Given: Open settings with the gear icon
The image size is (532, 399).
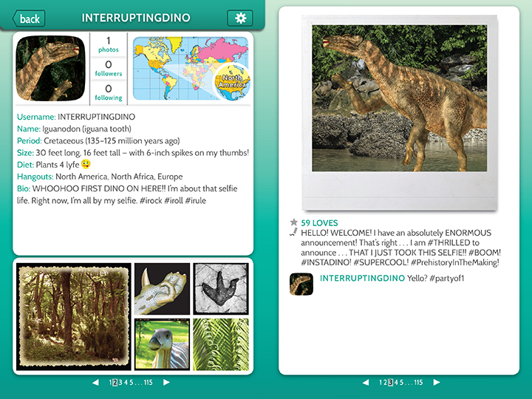Looking at the screenshot, I should pyautogui.click(x=240, y=18).
